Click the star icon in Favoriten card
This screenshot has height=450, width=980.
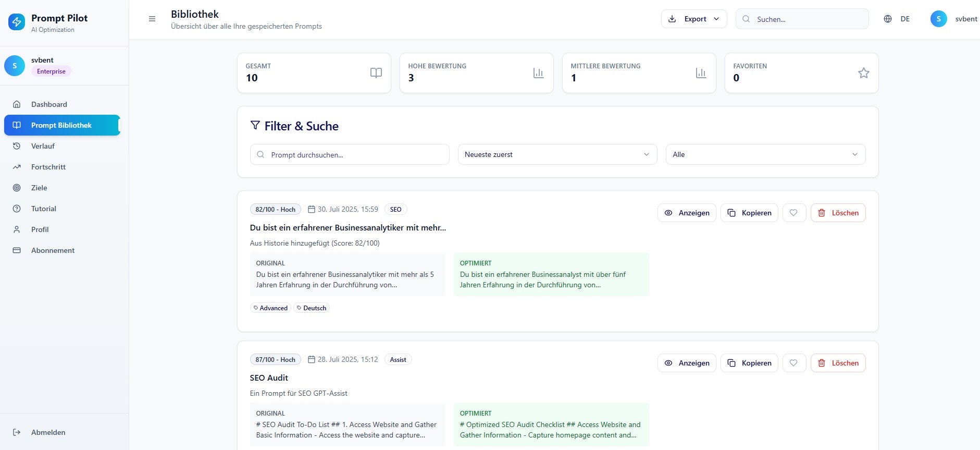[864, 73]
